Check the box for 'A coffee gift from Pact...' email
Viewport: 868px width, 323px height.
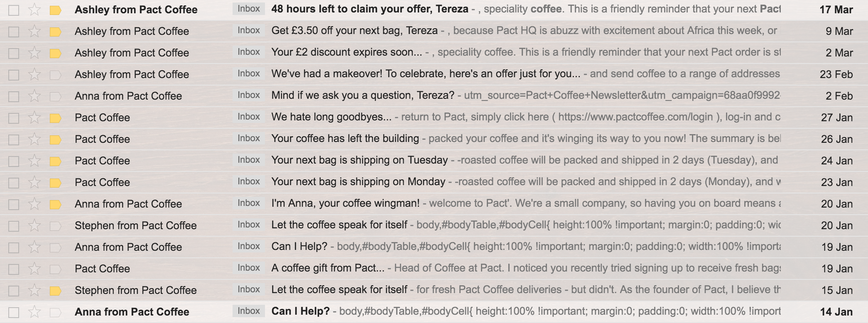(14, 269)
